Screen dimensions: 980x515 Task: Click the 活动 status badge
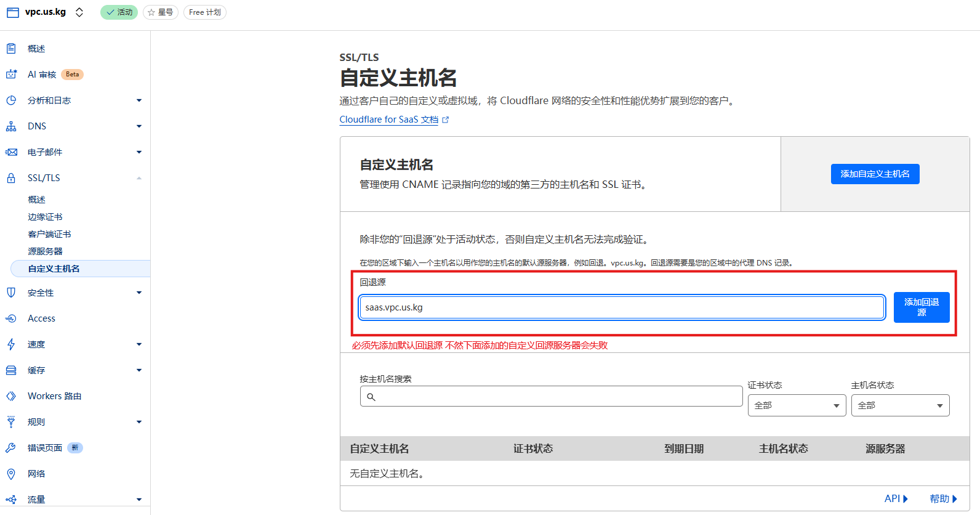119,12
